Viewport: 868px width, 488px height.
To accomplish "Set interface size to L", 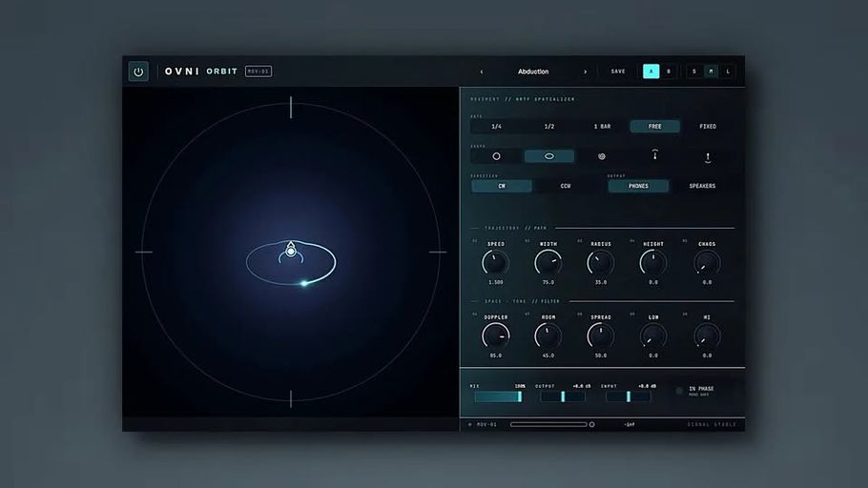I will pos(728,71).
